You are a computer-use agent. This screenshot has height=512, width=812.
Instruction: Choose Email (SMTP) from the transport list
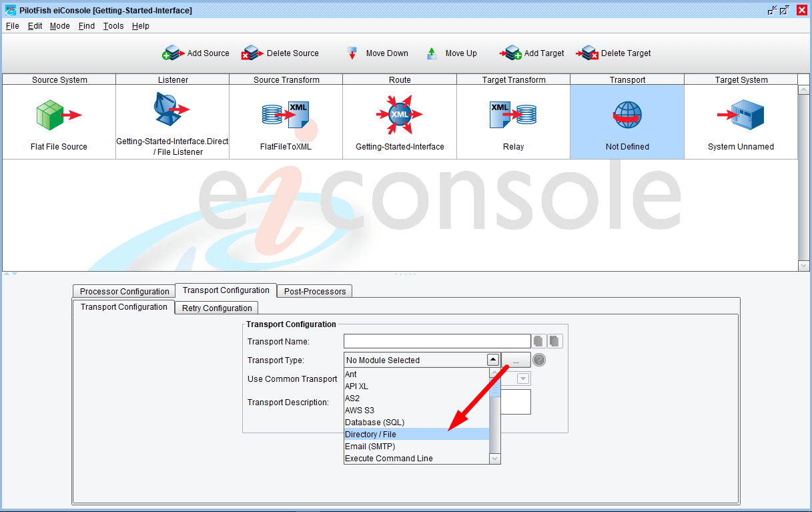click(416, 447)
